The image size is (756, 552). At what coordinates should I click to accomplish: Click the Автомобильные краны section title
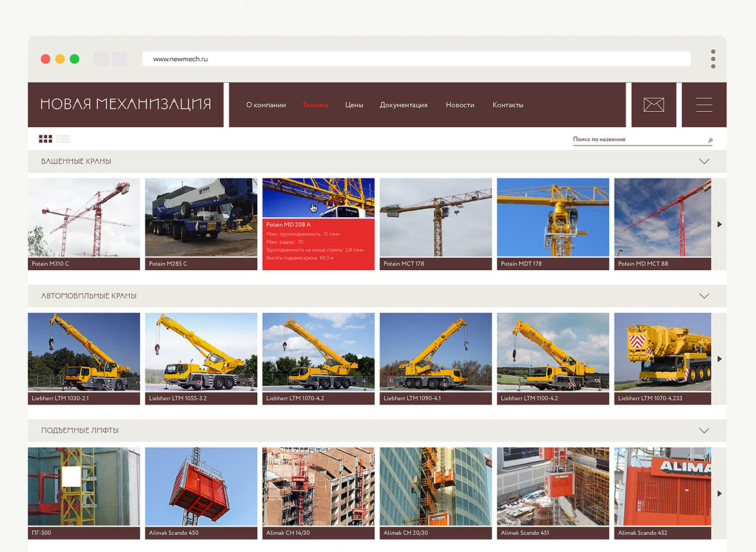89,296
